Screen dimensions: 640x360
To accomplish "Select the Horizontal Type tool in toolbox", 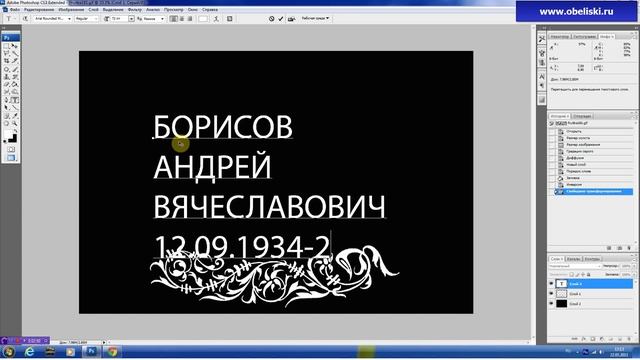I will [15, 100].
